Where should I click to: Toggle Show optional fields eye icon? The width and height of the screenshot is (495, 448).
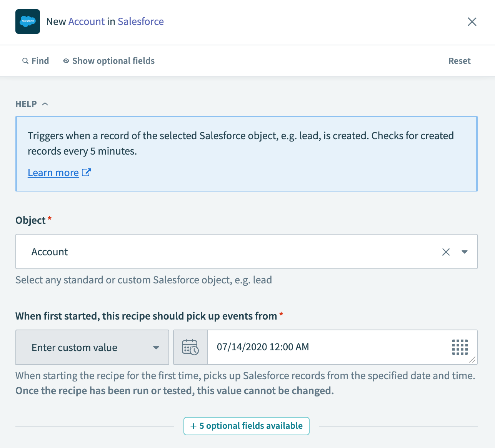click(66, 61)
